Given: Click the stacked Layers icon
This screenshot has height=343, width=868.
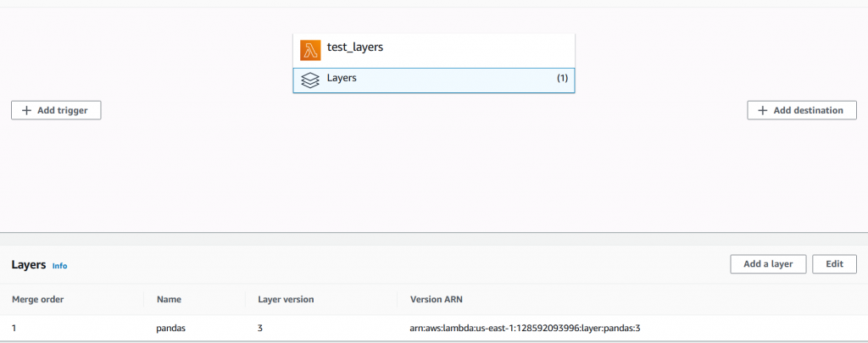Looking at the screenshot, I should click(x=310, y=80).
